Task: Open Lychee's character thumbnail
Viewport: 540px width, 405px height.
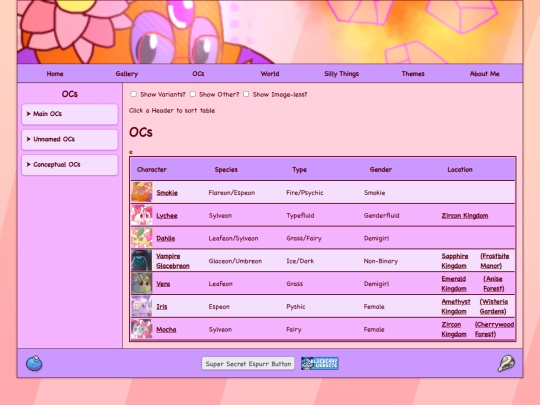Action: (142, 215)
